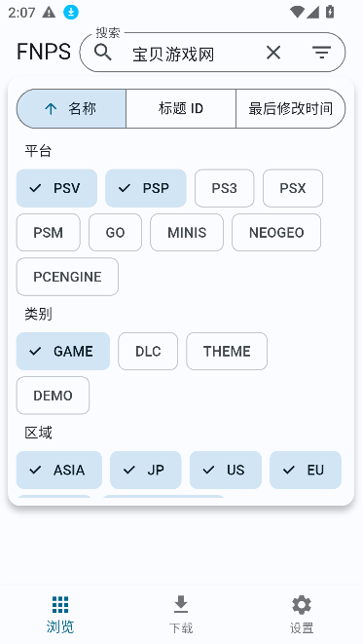362x644 pixels.
Task: Deselect the PSP platform chip
Action: (x=146, y=188)
